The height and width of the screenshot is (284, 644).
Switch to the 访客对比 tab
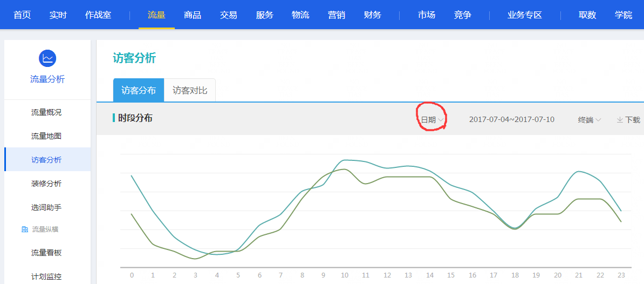coord(190,90)
